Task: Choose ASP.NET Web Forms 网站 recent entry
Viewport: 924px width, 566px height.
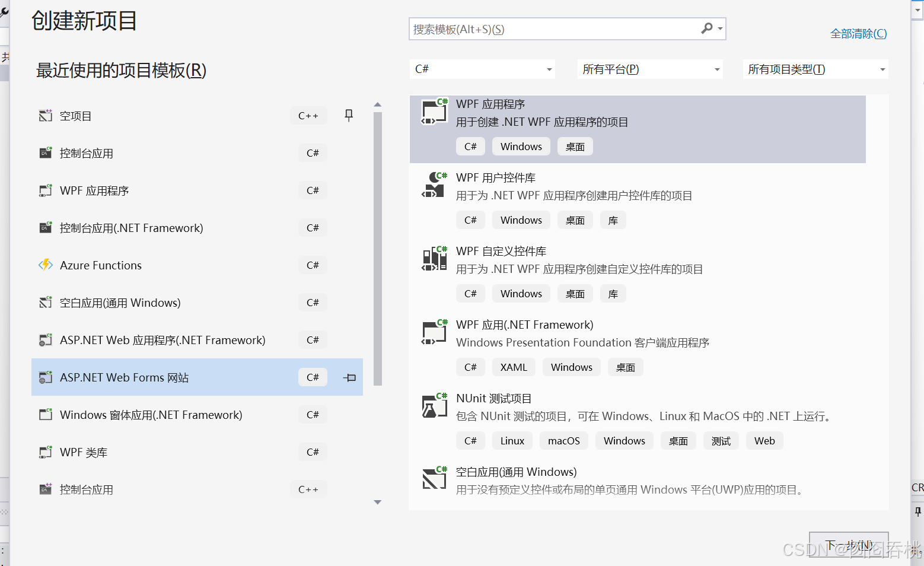Action: [197, 377]
